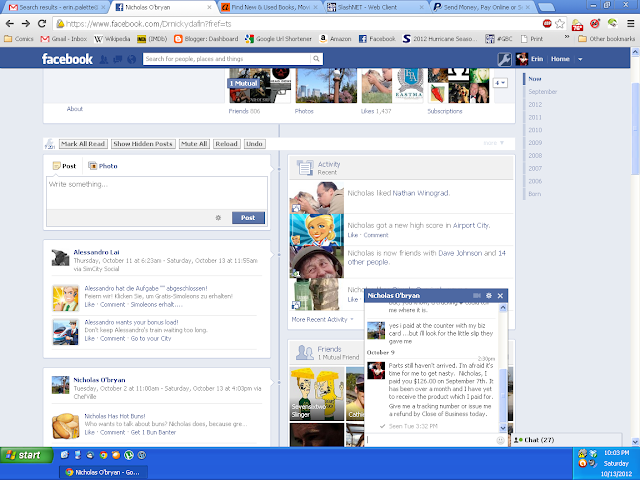This screenshot has height=480, width=640.
Task: Open the wrench options icon in Facebook bar
Action: [x=504, y=59]
